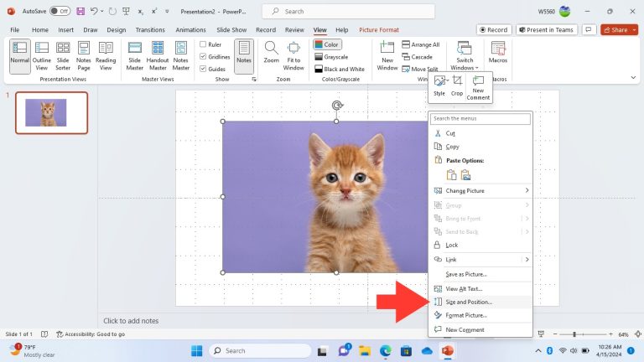Adjust the zoom slider in status bar
The width and height of the screenshot is (644, 362).
[574, 334]
